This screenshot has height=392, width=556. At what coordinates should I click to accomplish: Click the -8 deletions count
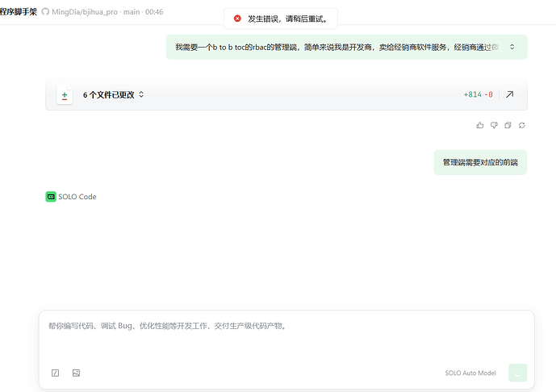click(x=489, y=94)
